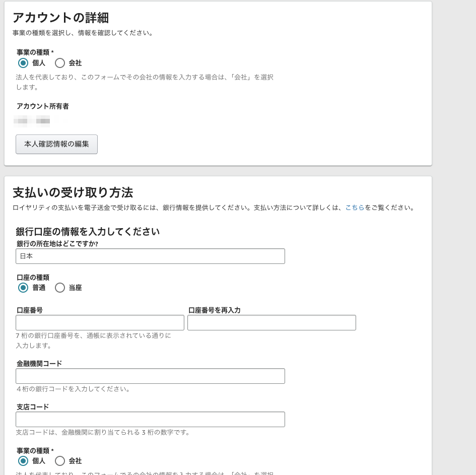Screen dimensions: 476x475
Task: Select 個人 radio below the 支店コード field
Action: click(23, 461)
